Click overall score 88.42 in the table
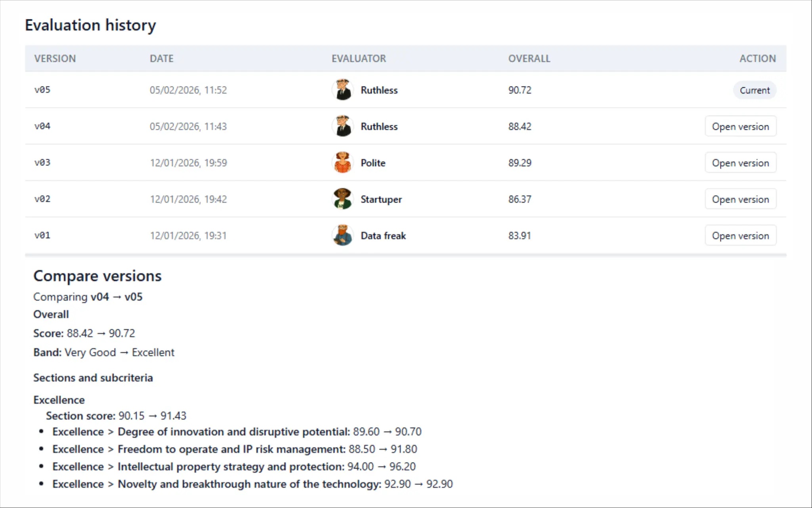 [x=520, y=127]
